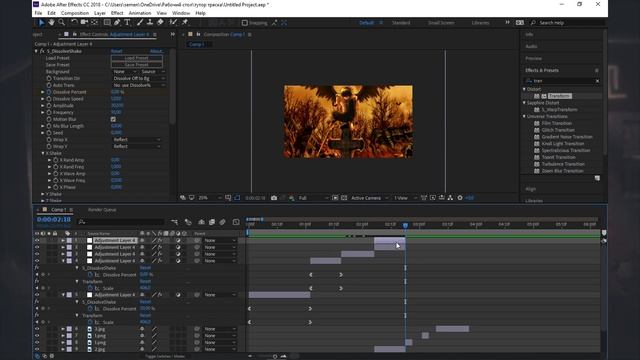The height and width of the screenshot is (360, 640).
Task: Expand layer 2 Adjustment Layer 4
Action: coord(63,247)
